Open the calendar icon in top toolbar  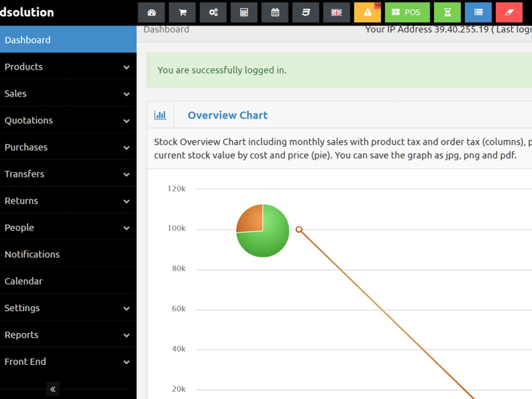click(275, 13)
